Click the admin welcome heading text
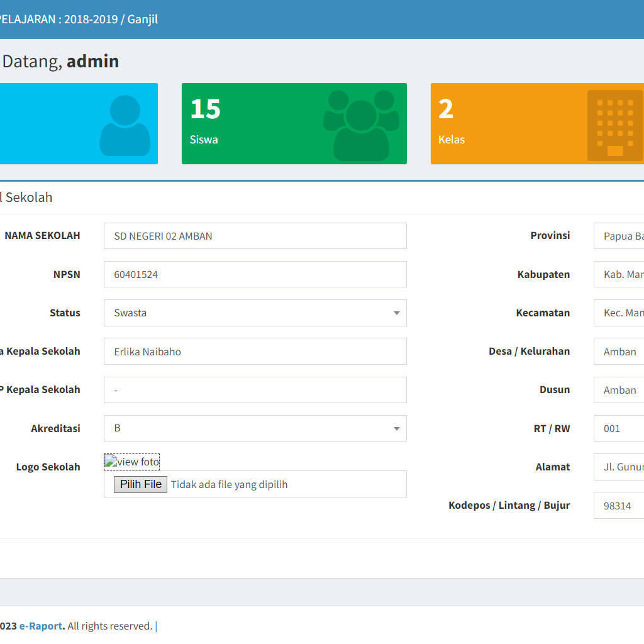This screenshot has width=644, height=644. pyautogui.click(x=93, y=61)
